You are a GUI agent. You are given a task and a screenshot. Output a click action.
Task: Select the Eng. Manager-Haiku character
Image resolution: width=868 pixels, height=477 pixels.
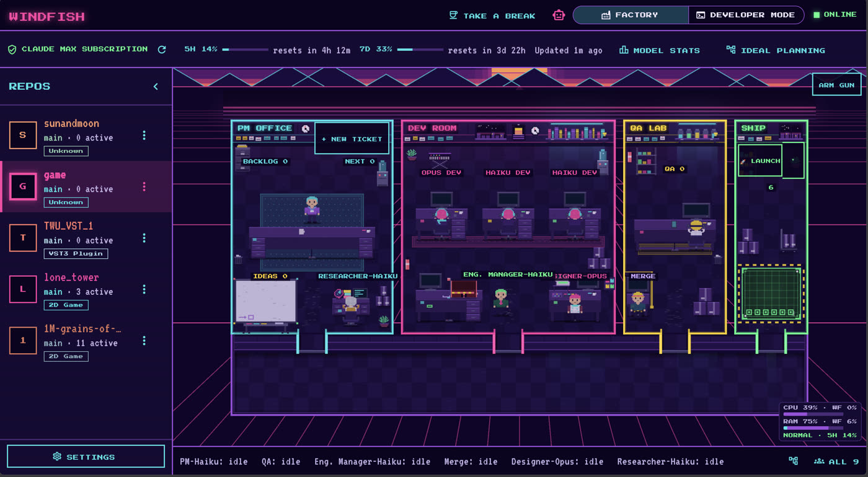[501, 300]
